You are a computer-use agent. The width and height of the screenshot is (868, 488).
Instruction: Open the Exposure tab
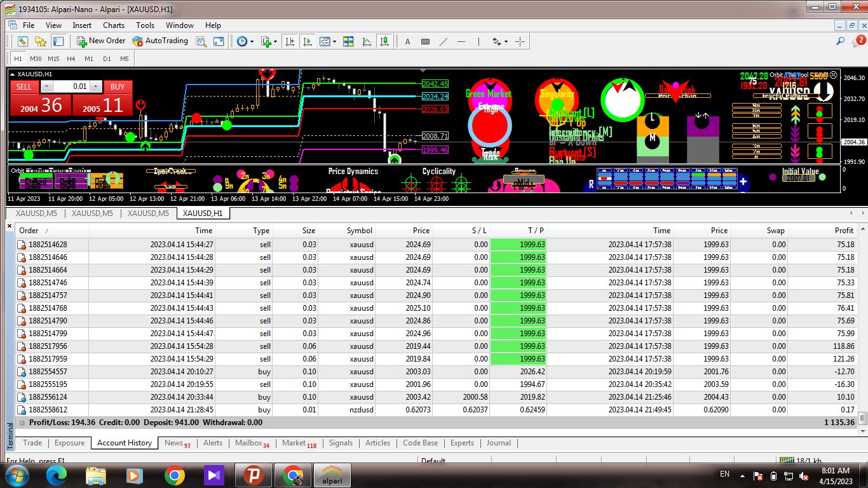[x=69, y=443]
